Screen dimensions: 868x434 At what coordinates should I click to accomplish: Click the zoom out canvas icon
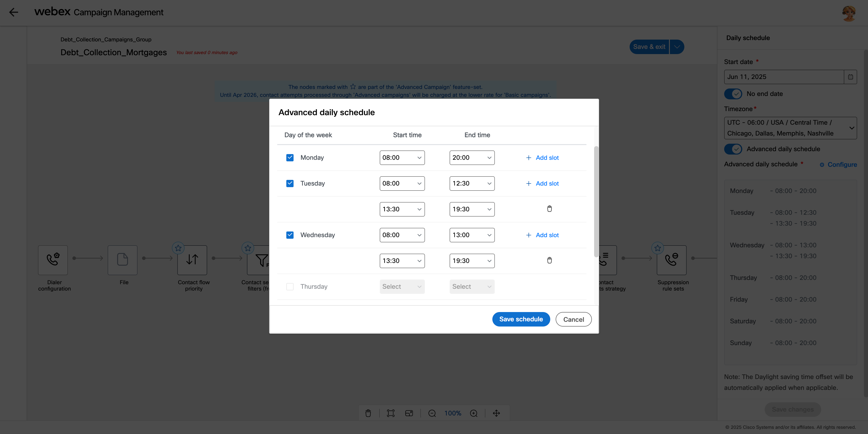tap(432, 413)
